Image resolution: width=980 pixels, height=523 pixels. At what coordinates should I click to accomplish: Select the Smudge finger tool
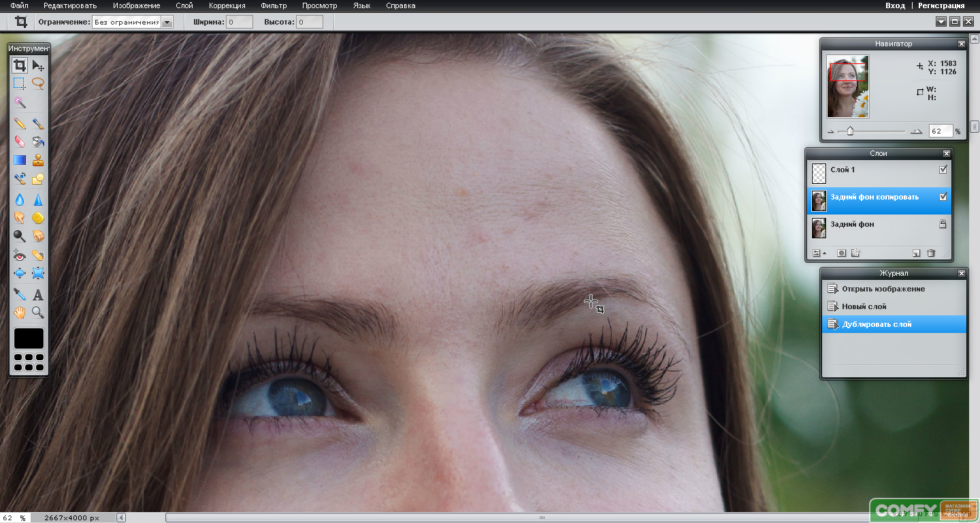tap(20, 218)
